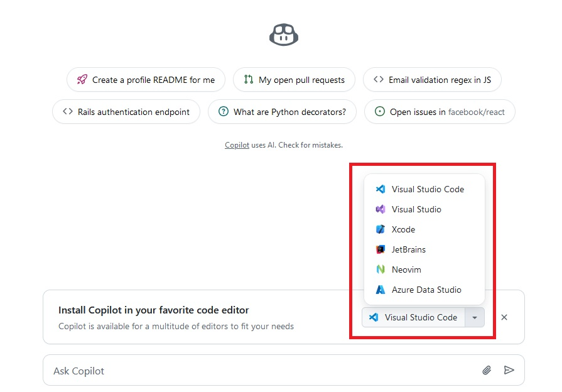
Task: Click the JetBrains icon in dropdown list
Action: [x=380, y=249]
